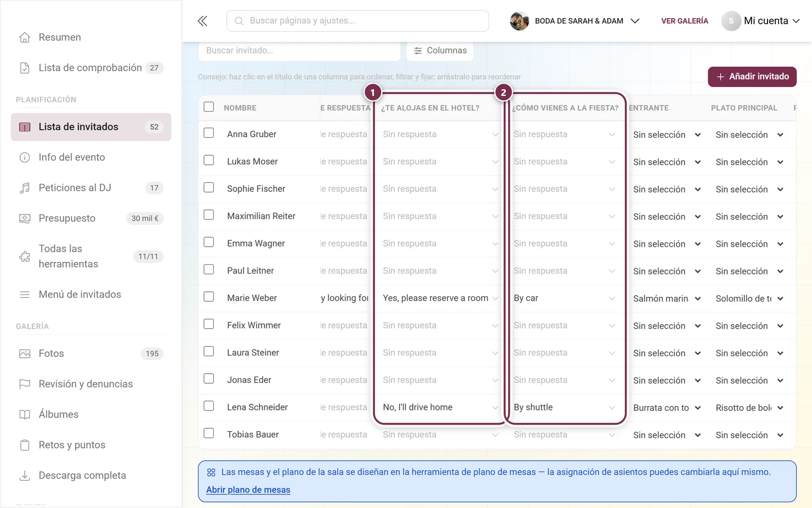Screen dimensions: 812x508
Task: Follow the Abrir plano de mesas link
Action: coord(248,490)
